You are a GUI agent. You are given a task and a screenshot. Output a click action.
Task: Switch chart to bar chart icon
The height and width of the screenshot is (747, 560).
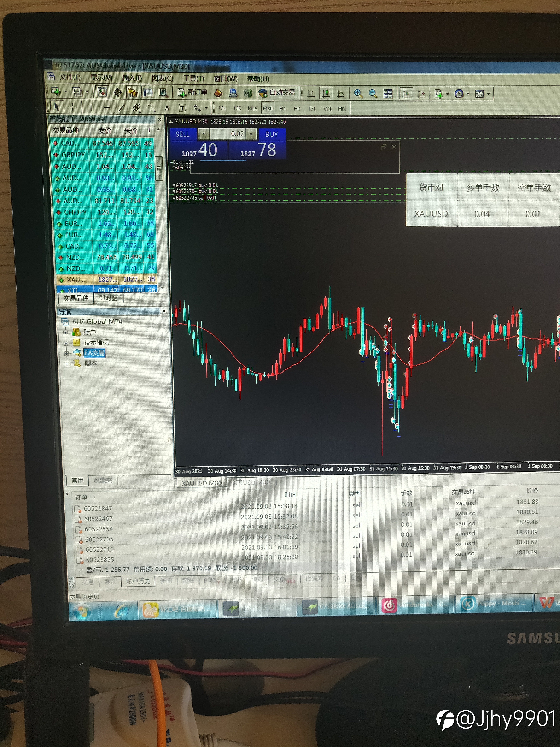311,94
